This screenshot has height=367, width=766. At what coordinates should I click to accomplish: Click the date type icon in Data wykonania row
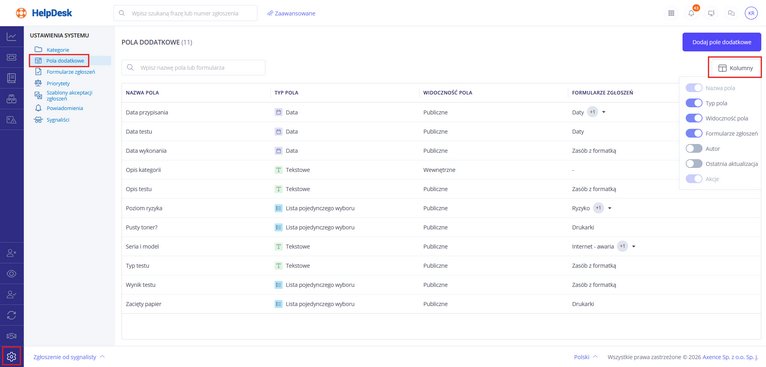tap(278, 151)
